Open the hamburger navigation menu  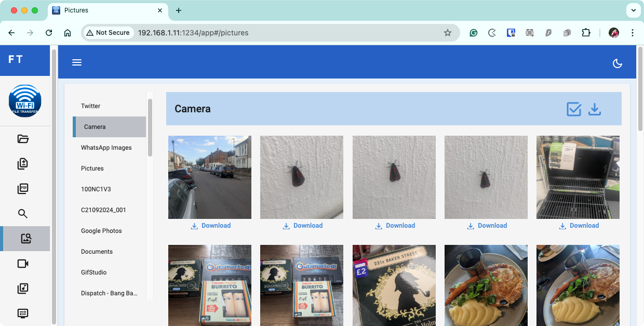point(77,62)
